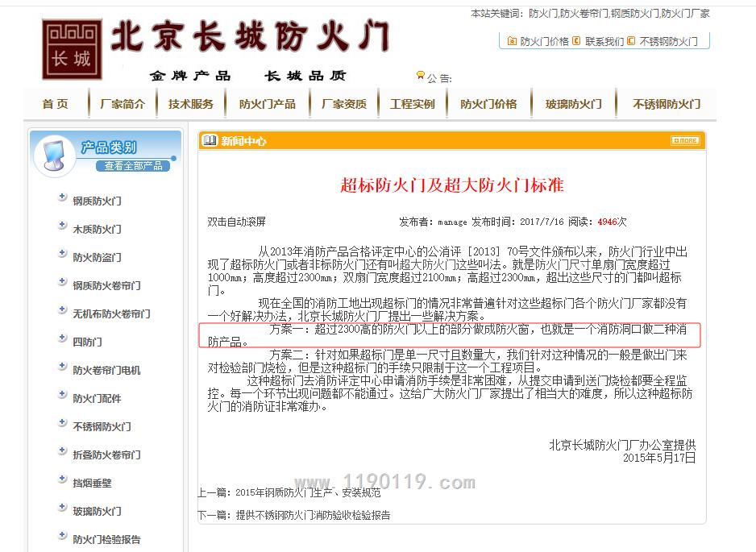The width and height of the screenshot is (756, 552).
Task: Click the 双击自动滚屏 text
Action: click(x=237, y=222)
